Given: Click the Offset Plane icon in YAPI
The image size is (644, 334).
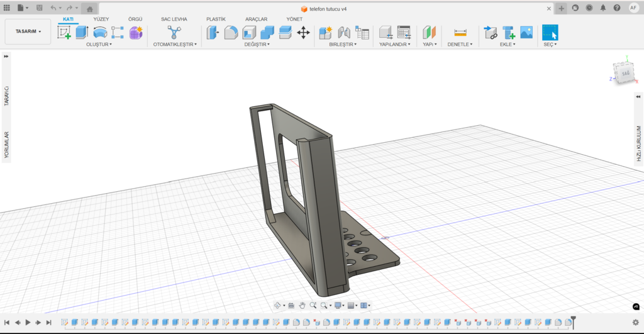Looking at the screenshot, I should click(x=429, y=33).
